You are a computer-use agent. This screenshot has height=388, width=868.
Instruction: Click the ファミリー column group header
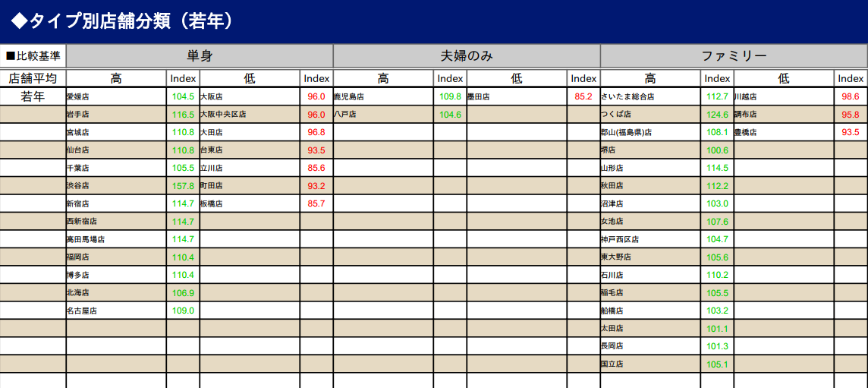pos(733,56)
